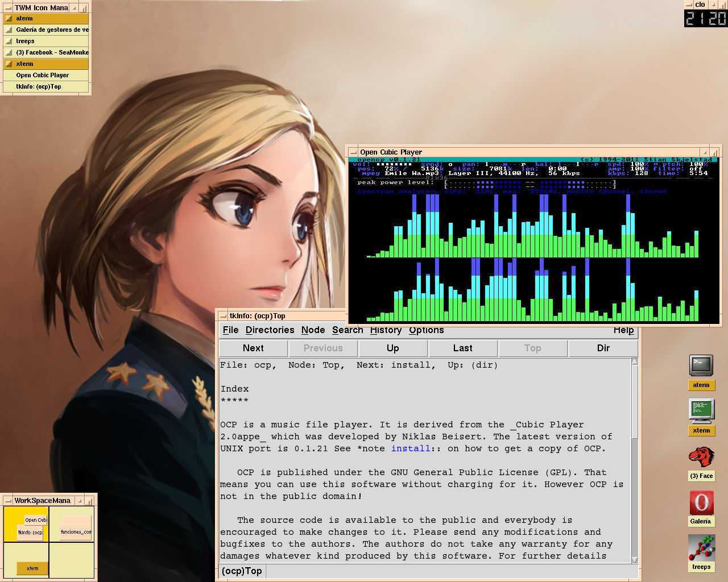Click the Last button in tkInfo
Image resolution: width=728 pixels, height=582 pixels.
[463, 348]
